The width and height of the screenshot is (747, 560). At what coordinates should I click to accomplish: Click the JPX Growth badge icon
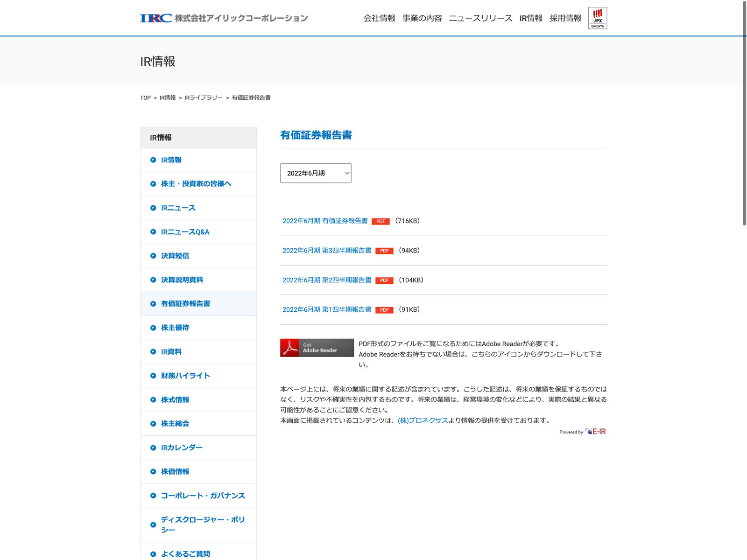pyautogui.click(x=597, y=18)
